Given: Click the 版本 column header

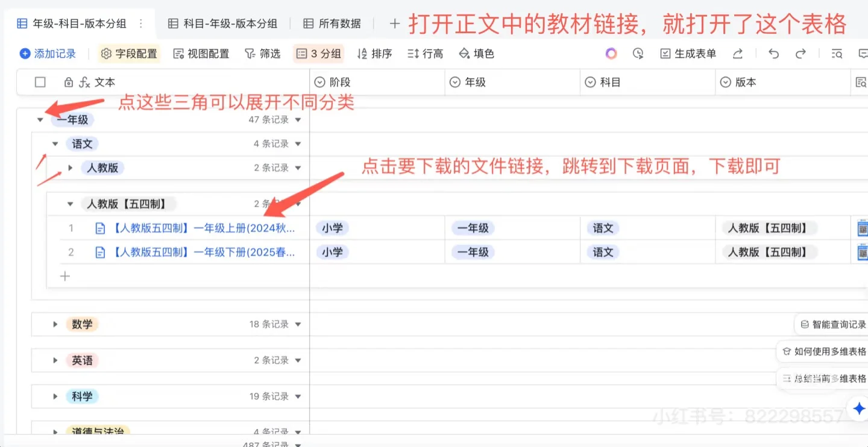Looking at the screenshot, I should [x=783, y=83].
